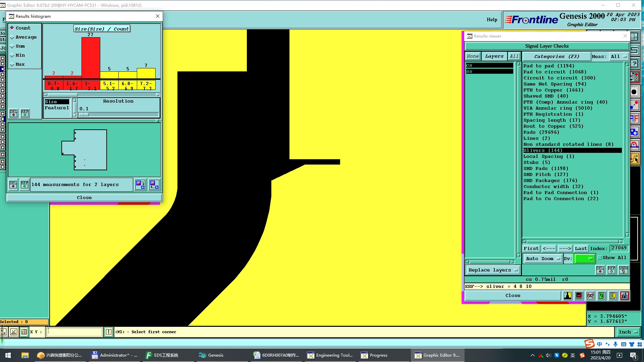Close the Results histogram with Close button
Screen dimensions: 644x362
click(x=84, y=198)
